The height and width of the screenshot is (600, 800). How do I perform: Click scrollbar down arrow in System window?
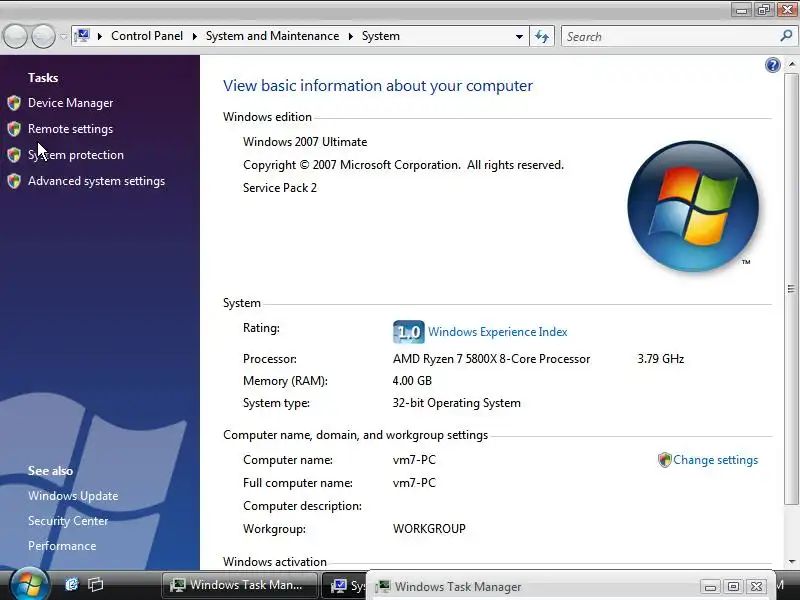pyautogui.click(x=791, y=561)
